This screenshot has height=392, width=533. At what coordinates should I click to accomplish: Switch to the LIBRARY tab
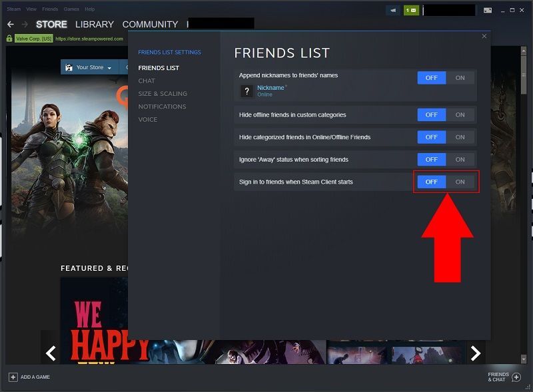click(95, 25)
